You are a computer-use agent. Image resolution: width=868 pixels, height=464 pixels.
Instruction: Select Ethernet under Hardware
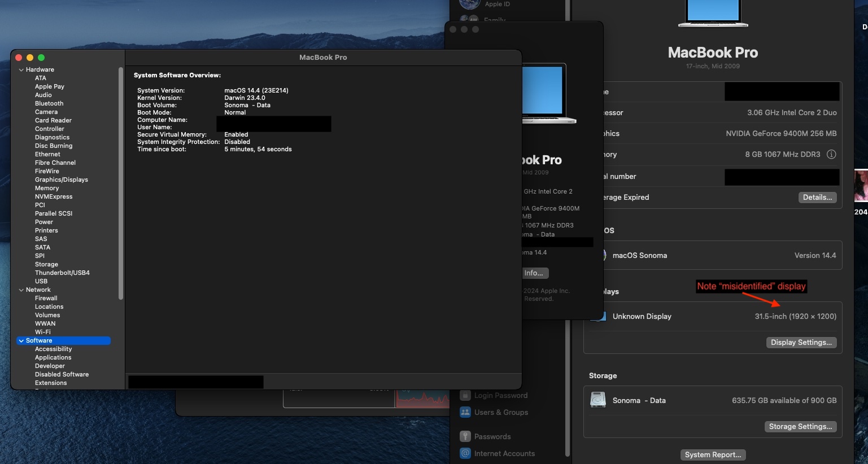pyautogui.click(x=47, y=155)
